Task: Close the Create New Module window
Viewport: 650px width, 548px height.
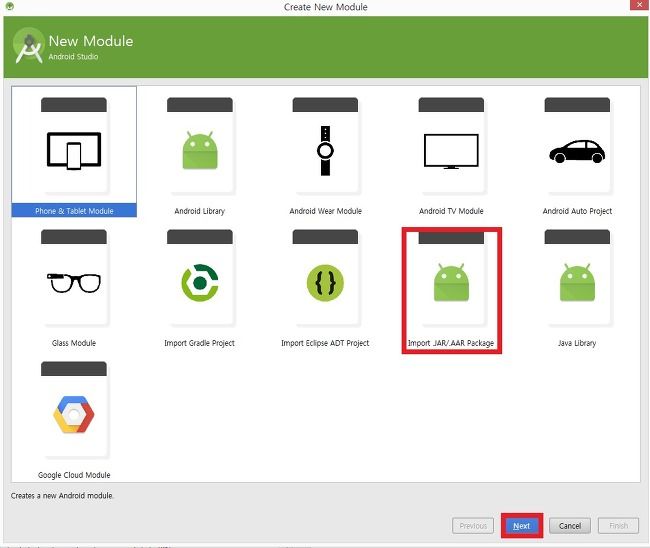Action: coord(640,5)
